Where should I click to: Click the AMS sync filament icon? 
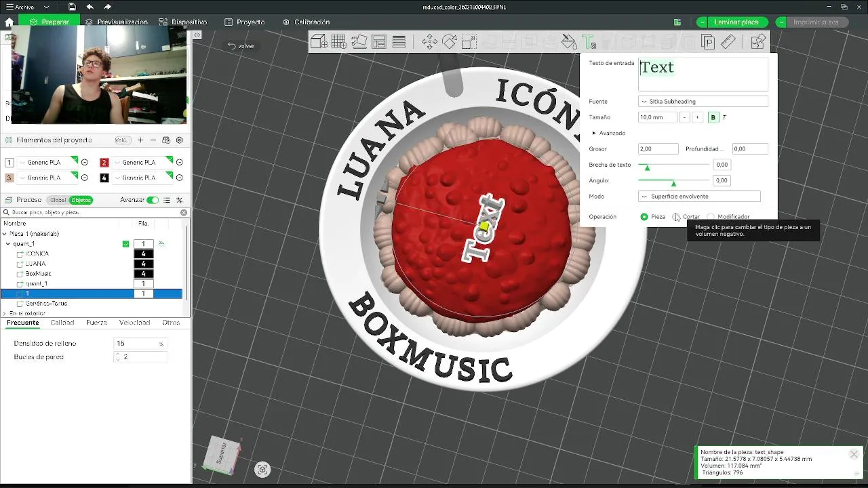pyautogui.click(x=166, y=140)
